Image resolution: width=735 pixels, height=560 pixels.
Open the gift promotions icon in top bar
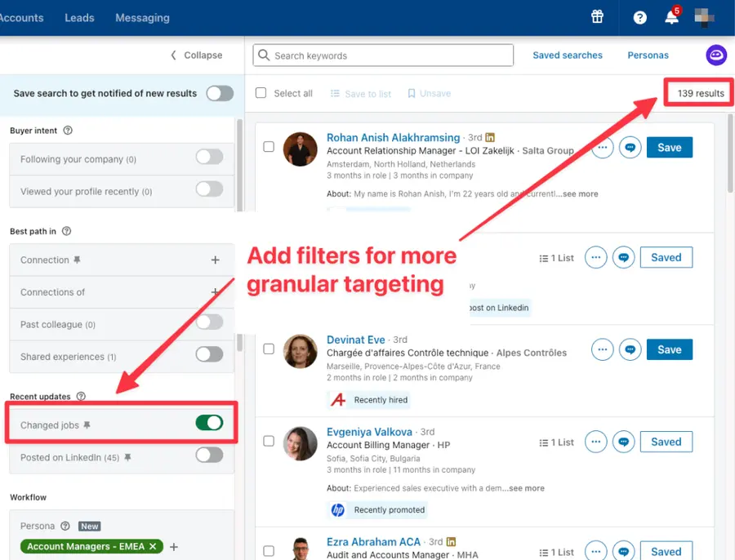(597, 16)
